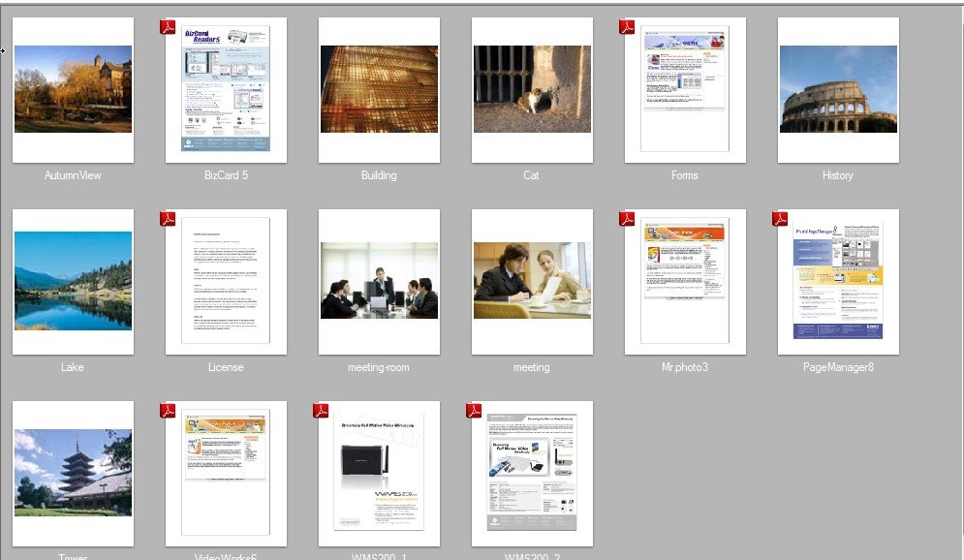Click the PDF icon on Forms thumbnail
The image size is (964, 560).
[626, 26]
